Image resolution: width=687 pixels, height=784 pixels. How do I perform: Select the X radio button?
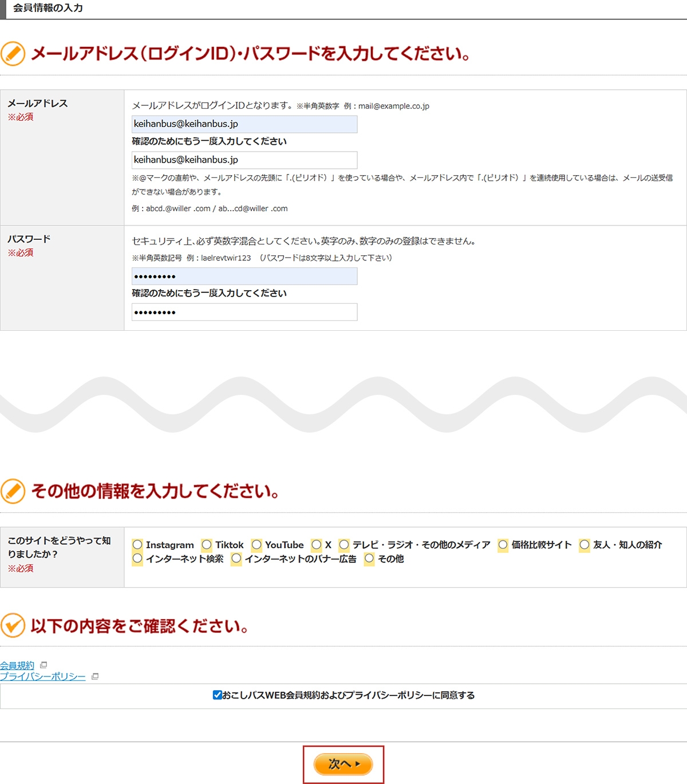[316, 545]
